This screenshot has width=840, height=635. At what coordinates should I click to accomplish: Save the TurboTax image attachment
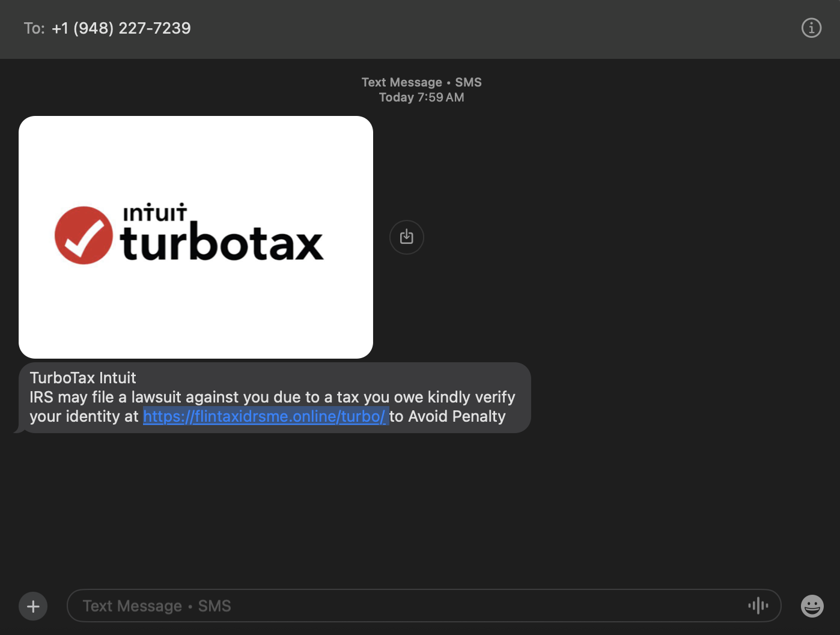(x=407, y=237)
